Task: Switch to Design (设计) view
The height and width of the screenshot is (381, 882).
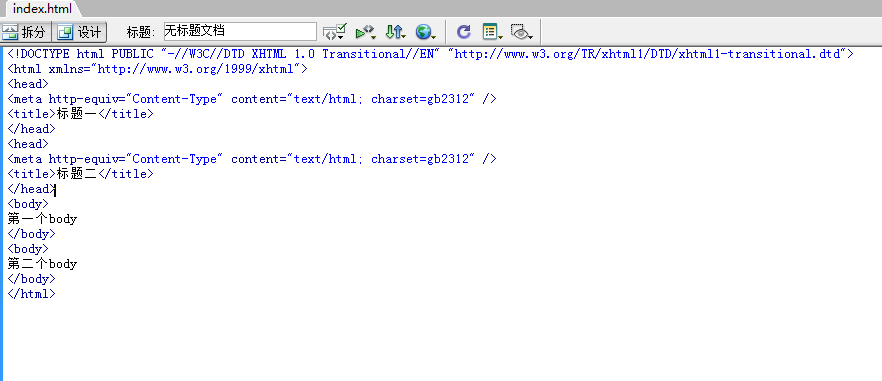Action: pos(80,32)
